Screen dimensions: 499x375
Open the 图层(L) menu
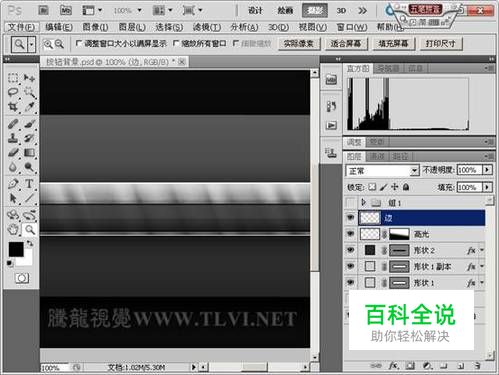point(132,27)
